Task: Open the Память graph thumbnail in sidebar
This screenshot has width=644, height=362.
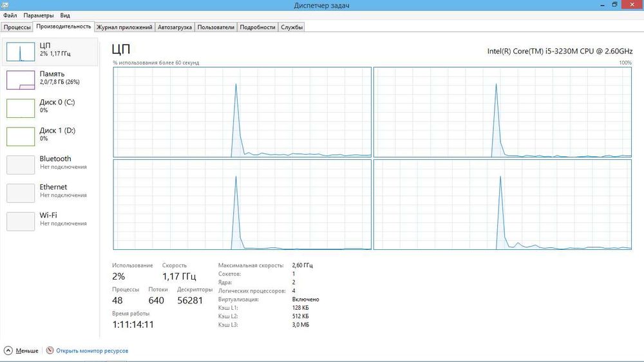Action: pos(21,80)
